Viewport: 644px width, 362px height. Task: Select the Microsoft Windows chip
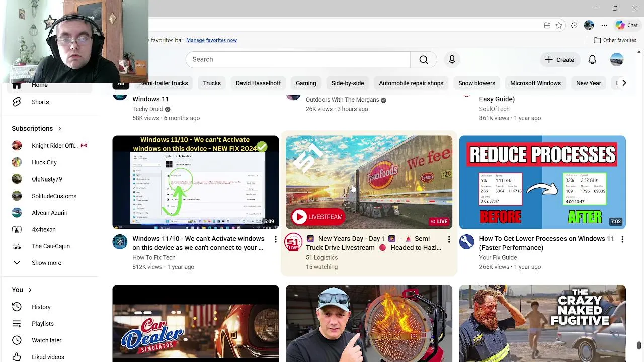[535, 83]
